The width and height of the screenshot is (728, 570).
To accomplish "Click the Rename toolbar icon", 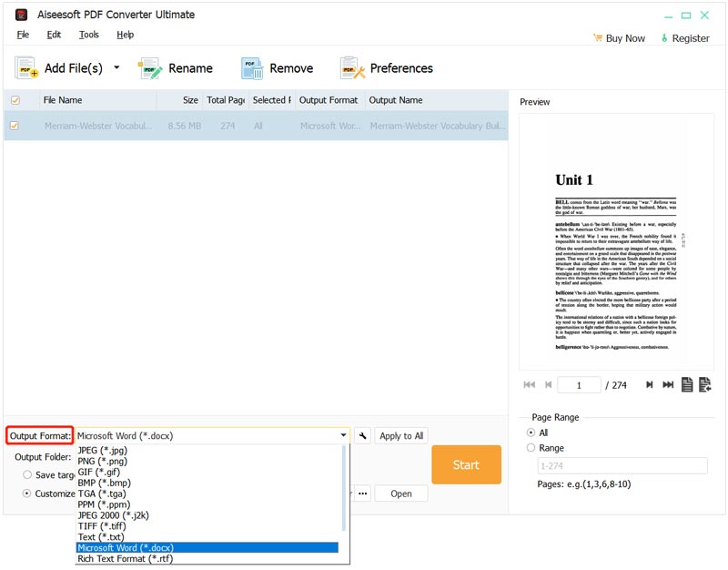I will coord(150,68).
